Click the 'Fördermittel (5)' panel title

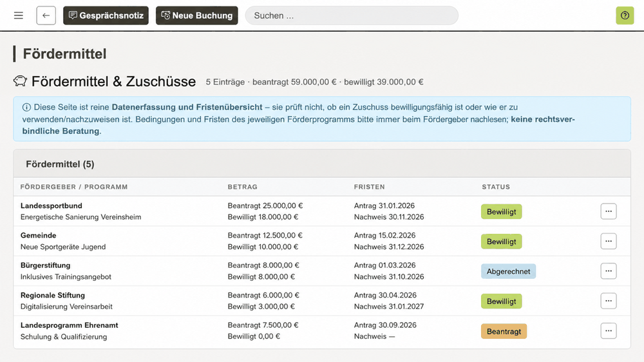[60, 164]
